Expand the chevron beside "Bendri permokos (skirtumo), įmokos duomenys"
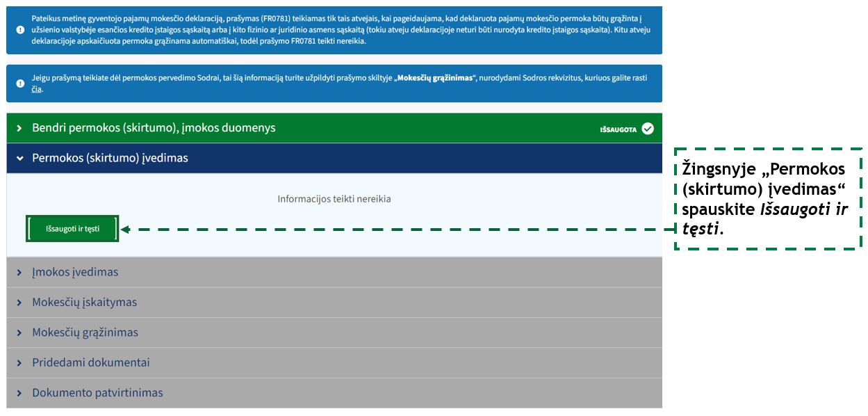Viewport: 868px width, 416px height. [x=19, y=129]
